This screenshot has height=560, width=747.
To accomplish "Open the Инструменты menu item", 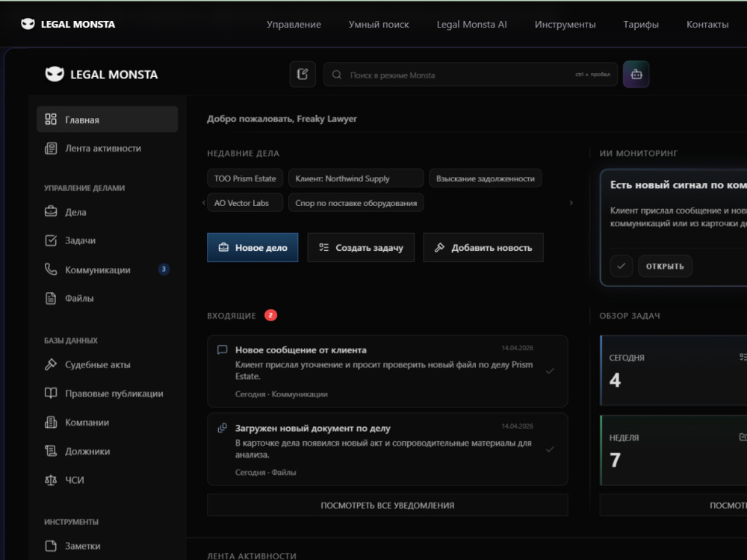I will tap(565, 25).
